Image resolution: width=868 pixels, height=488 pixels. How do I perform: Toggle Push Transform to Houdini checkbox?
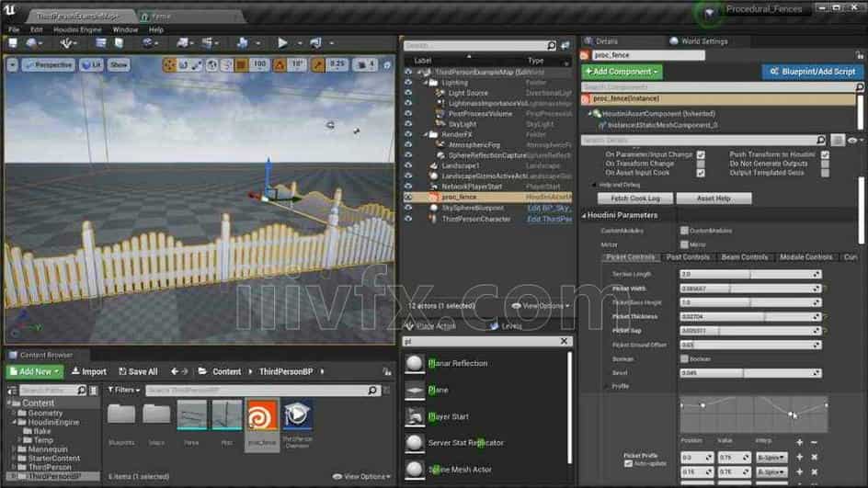(825, 155)
